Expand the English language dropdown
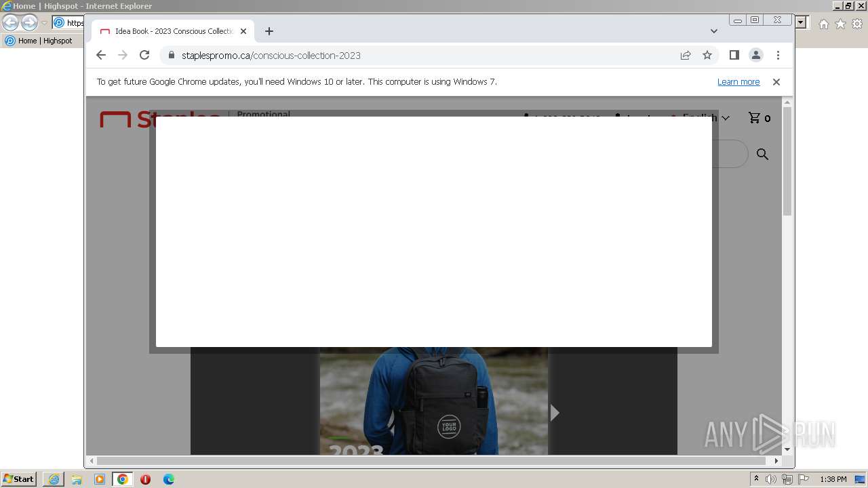868x488 pixels. point(705,118)
